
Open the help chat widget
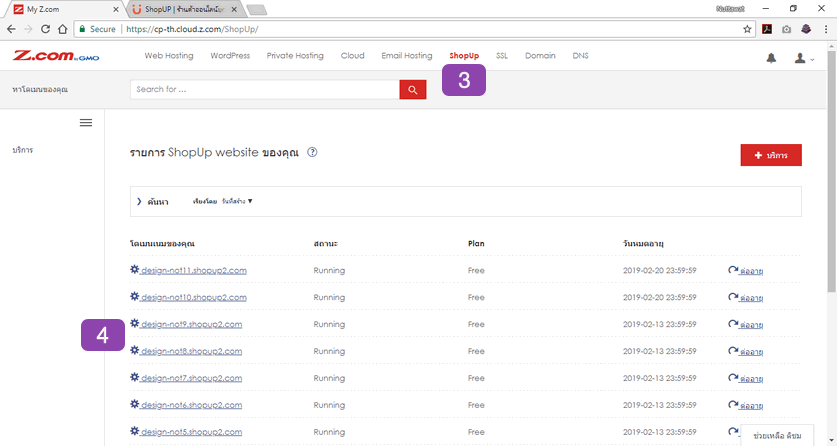(777, 435)
